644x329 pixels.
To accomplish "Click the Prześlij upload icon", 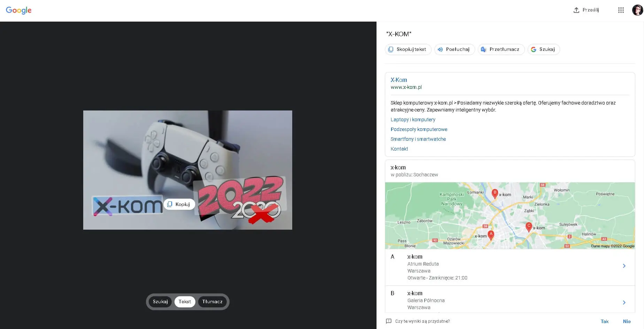I will pos(576,10).
